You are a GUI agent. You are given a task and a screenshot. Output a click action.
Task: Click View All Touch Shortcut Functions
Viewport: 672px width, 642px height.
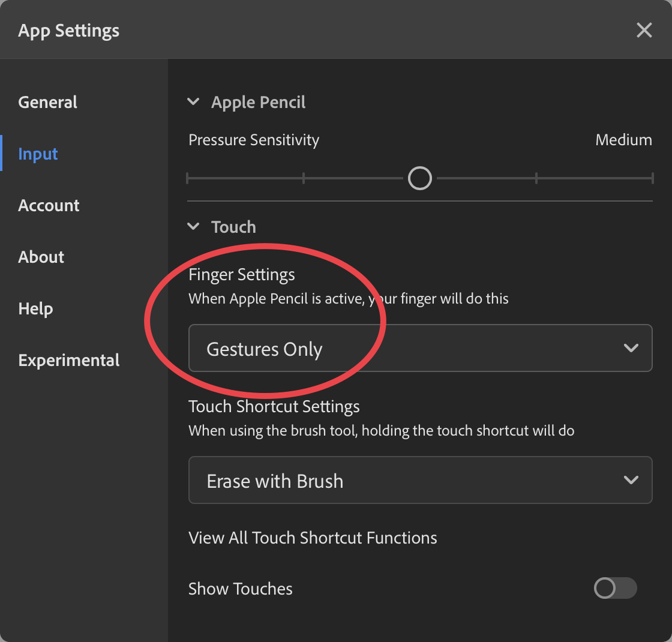[x=313, y=538]
